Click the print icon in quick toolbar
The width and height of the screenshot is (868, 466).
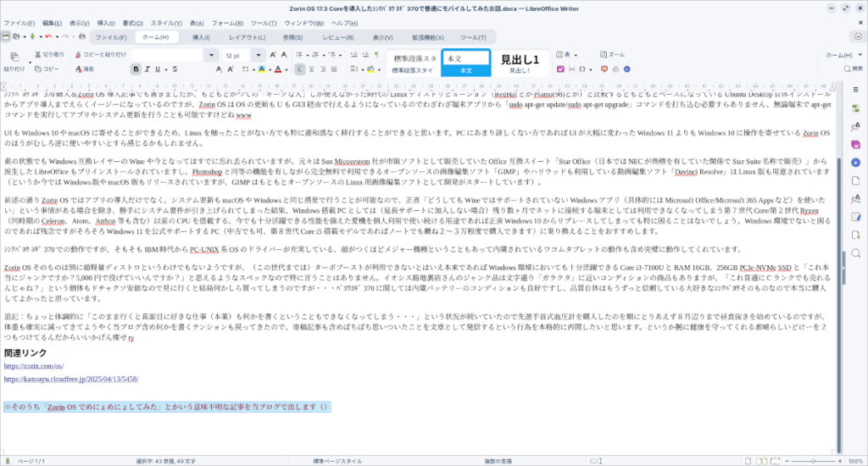pos(82,36)
